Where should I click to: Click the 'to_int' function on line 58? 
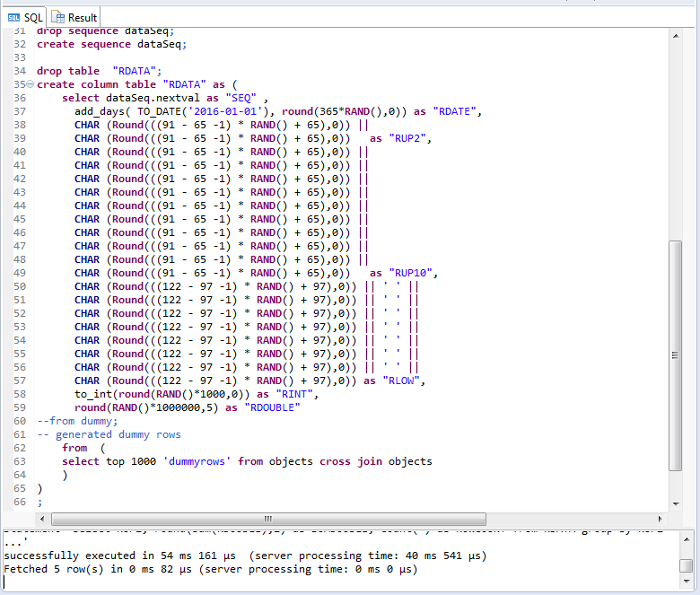coord(92,394)
